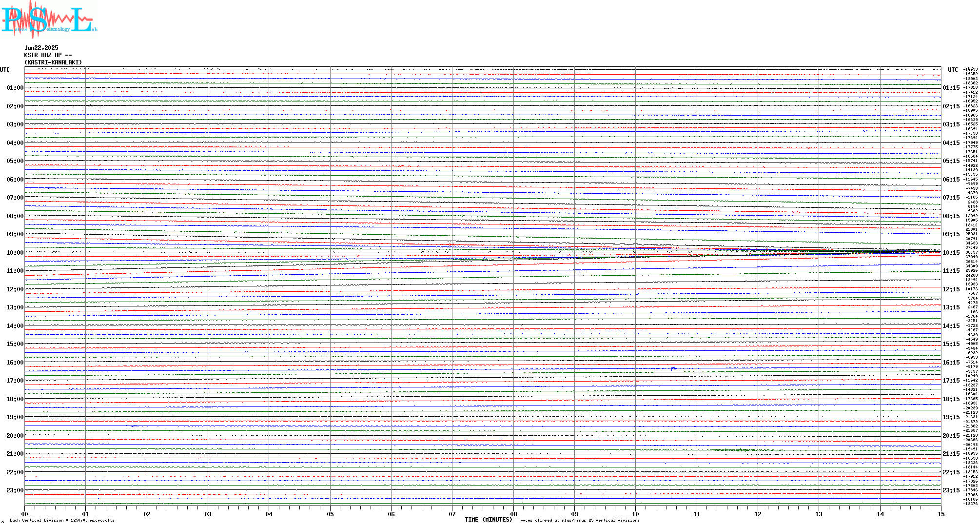Click minute 14 tick label on bottom axis
The height and width of the screenshot is (527, 980).
point(880,514)
